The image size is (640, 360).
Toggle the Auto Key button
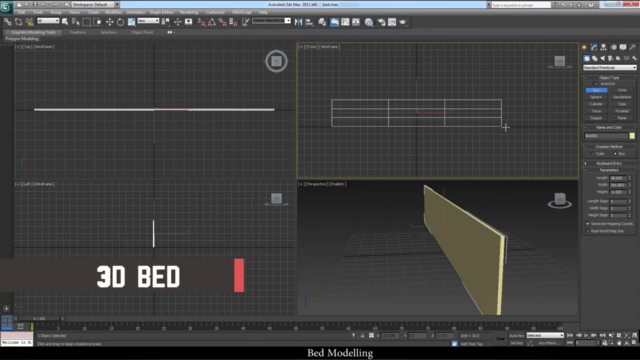(516, 336)
